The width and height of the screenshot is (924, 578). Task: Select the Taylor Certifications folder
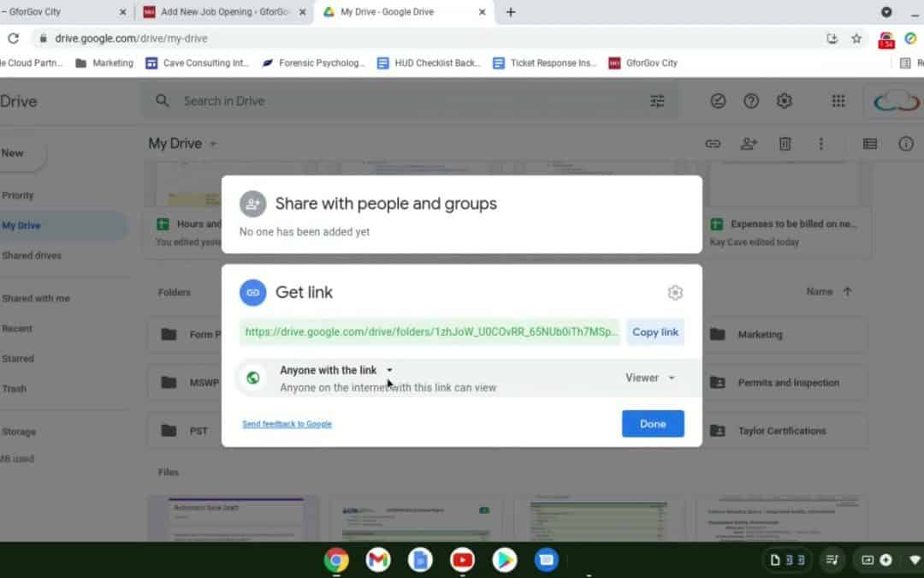(785, 431)
